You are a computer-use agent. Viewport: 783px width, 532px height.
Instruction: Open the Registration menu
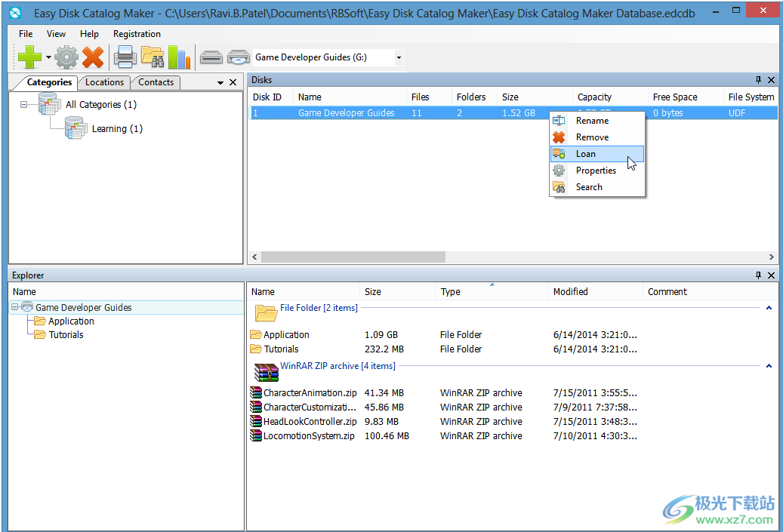137,33
